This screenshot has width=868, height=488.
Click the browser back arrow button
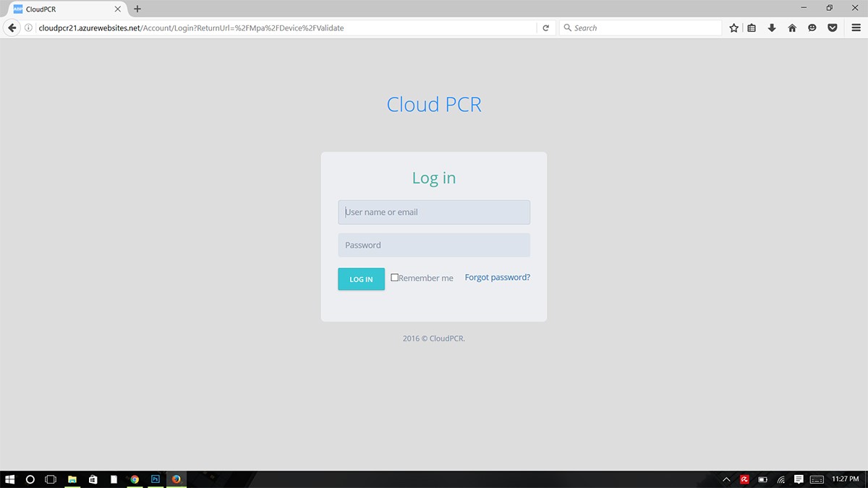12,27
